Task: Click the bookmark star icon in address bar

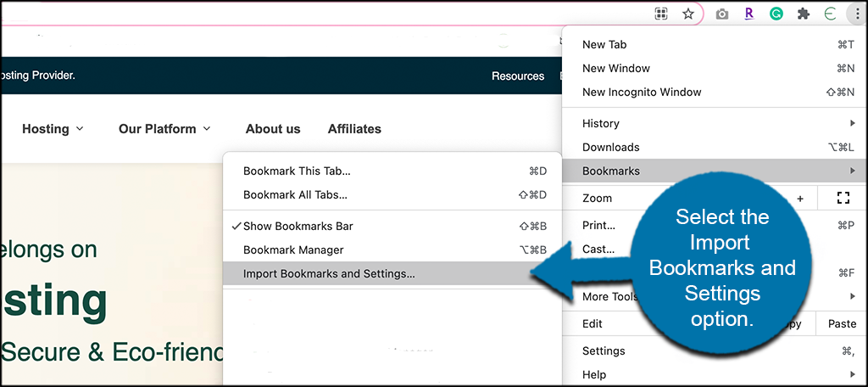Action: [x=688, y=14]
